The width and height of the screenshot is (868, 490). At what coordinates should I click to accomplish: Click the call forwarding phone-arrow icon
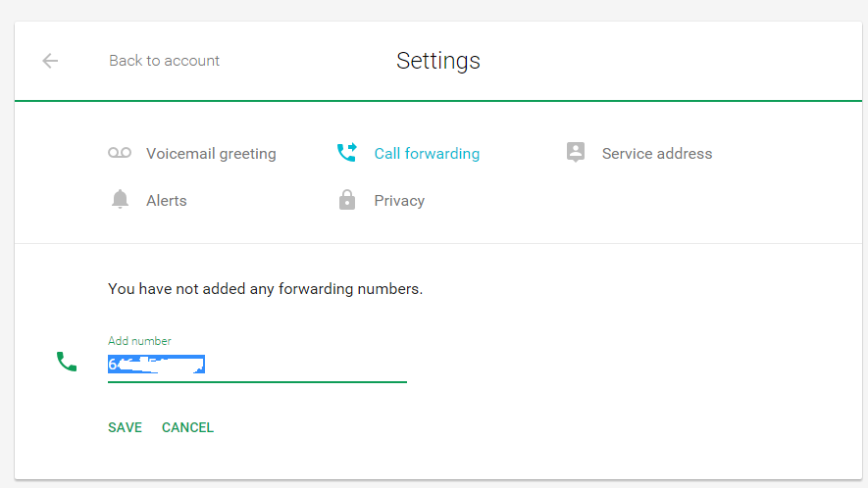click(x=347, y=153)
